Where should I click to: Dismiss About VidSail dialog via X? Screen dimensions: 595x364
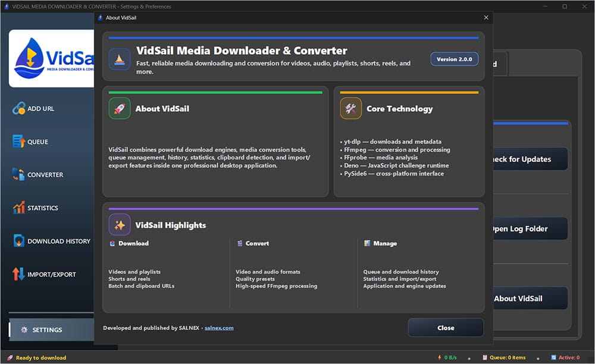486,17
